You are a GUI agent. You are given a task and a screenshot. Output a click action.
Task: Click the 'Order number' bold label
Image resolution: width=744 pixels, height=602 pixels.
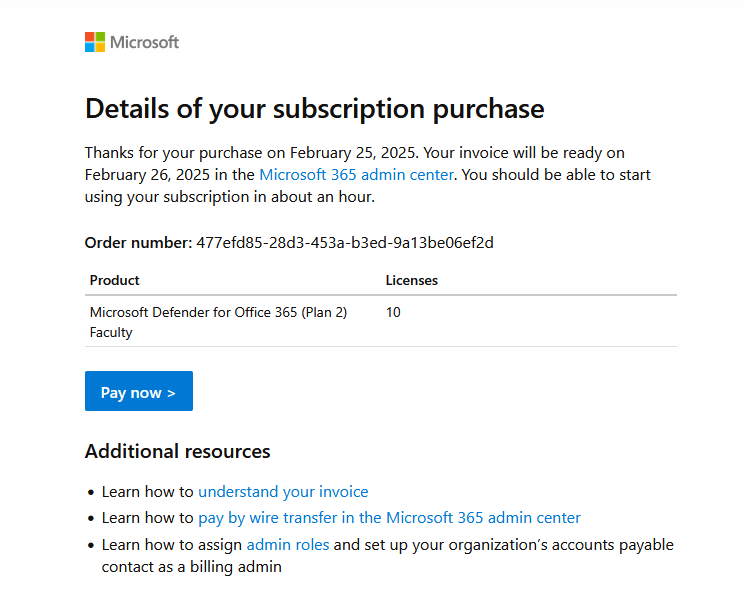(x=137, y=242)
